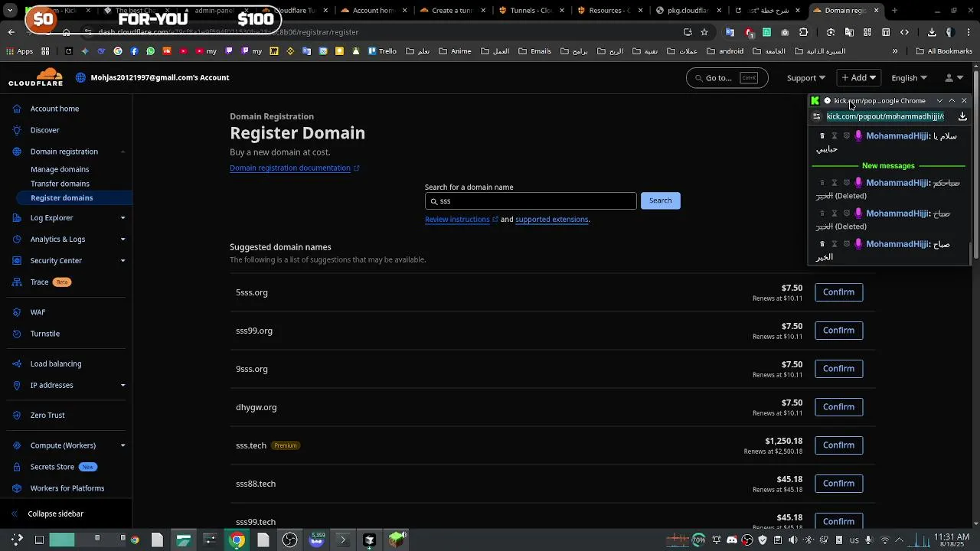
Task: Click the Domain registration globe icon
Action: tap(17, 152)
